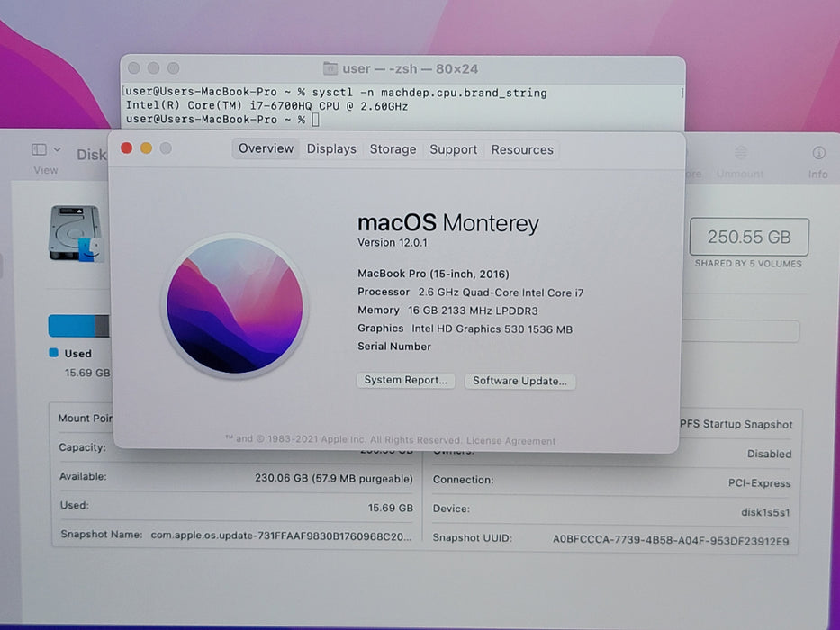Image resolution: width=840 pixels, height=630 pixels.
Task: Switch to the Storage tab
Action: coord(393,149)
